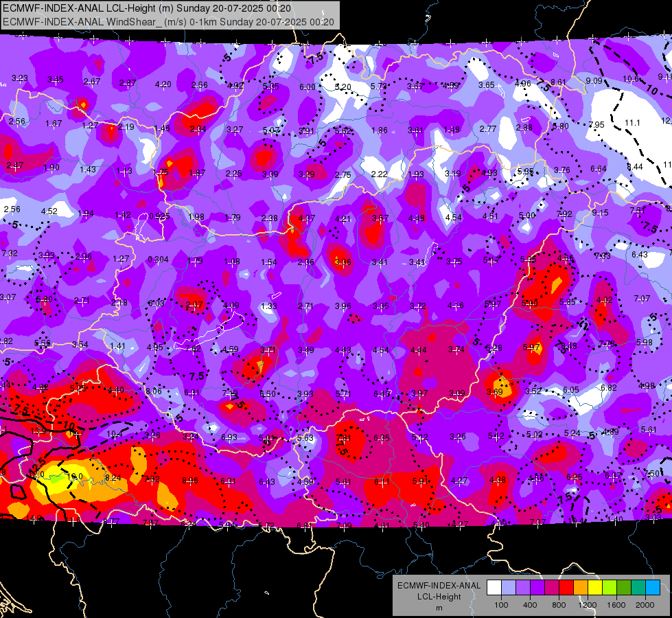Click the map value 6.93
Screen dimensions: 672x618
click(229, 437)
